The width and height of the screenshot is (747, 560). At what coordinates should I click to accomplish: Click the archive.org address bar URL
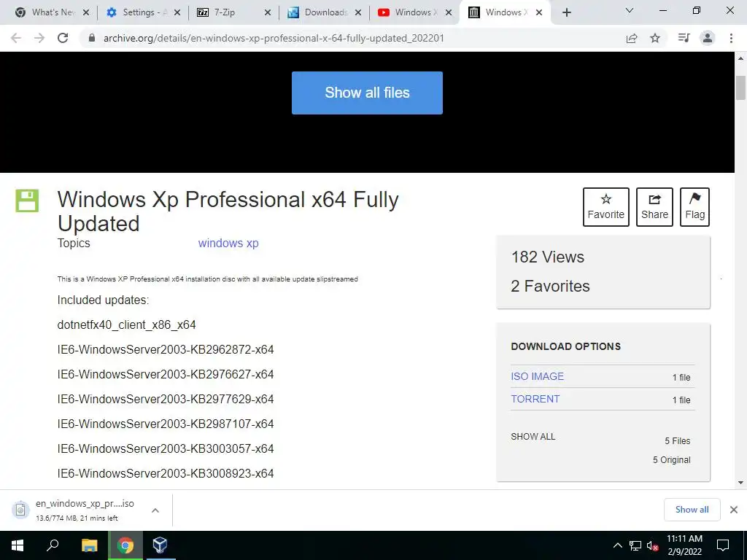[x=274, y=38]
